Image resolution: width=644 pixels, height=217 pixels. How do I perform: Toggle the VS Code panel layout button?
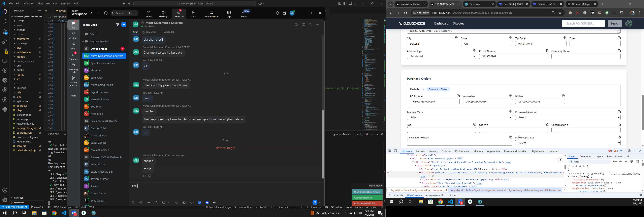point(350,3)
